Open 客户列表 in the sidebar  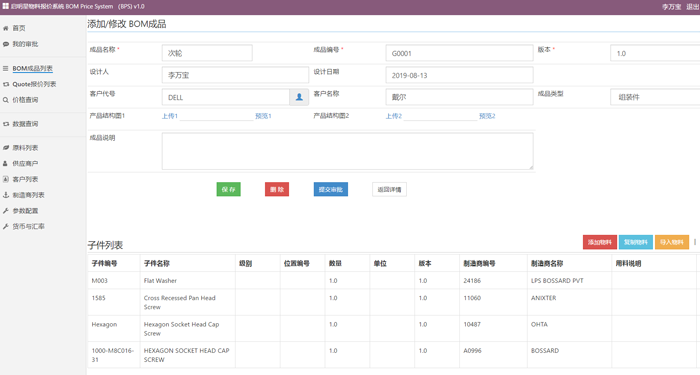(25, 179)
